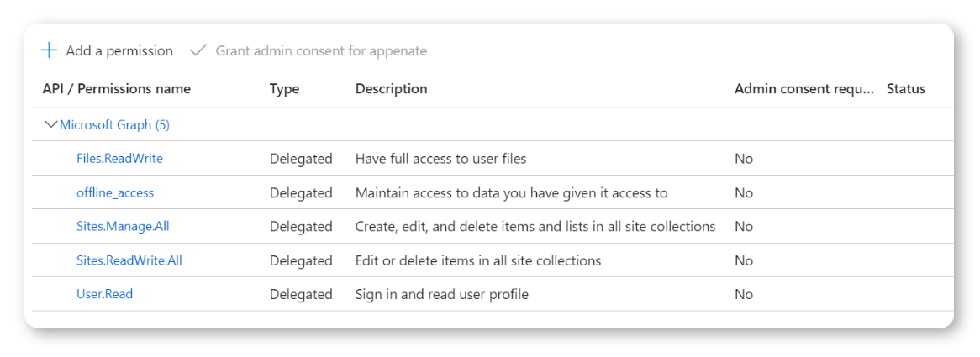Screen dimensions: 980x357
Task: Click the 'Have full access to user files' description
Action: pos(440,158)
